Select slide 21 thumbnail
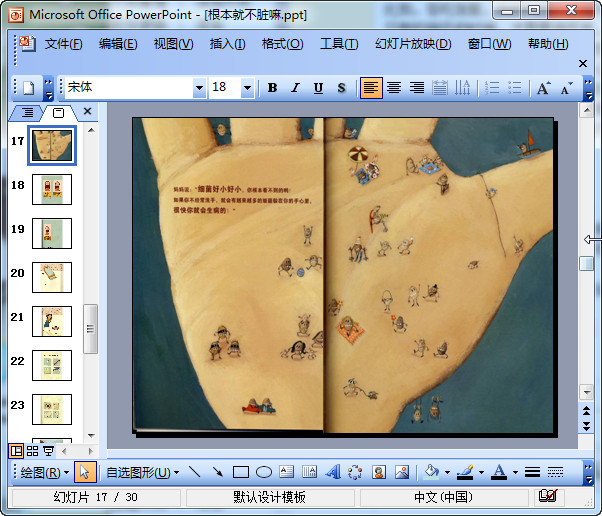 pos(52,321)
